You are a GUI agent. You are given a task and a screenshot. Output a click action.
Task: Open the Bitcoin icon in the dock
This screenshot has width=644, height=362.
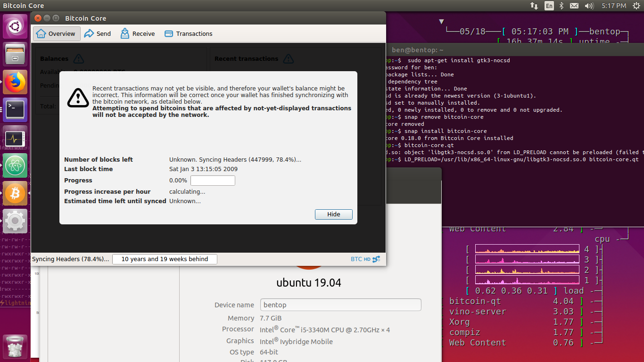tap(15, 193)
